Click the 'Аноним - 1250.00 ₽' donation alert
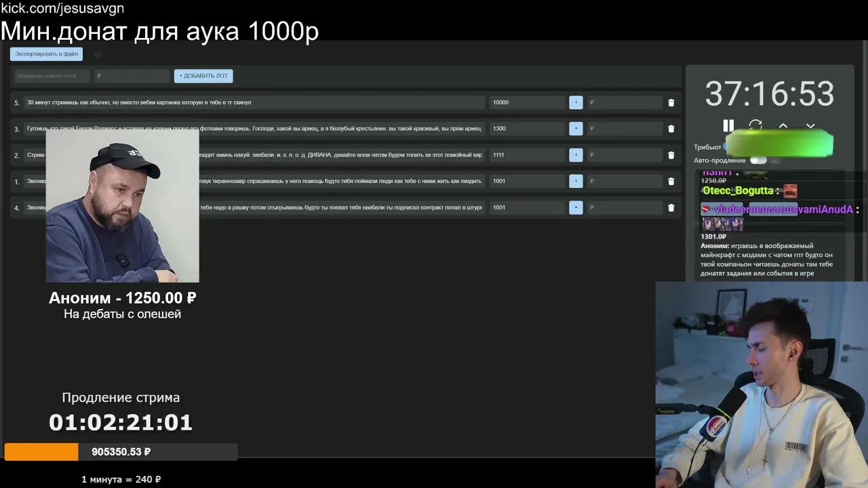 pos(123,298)
